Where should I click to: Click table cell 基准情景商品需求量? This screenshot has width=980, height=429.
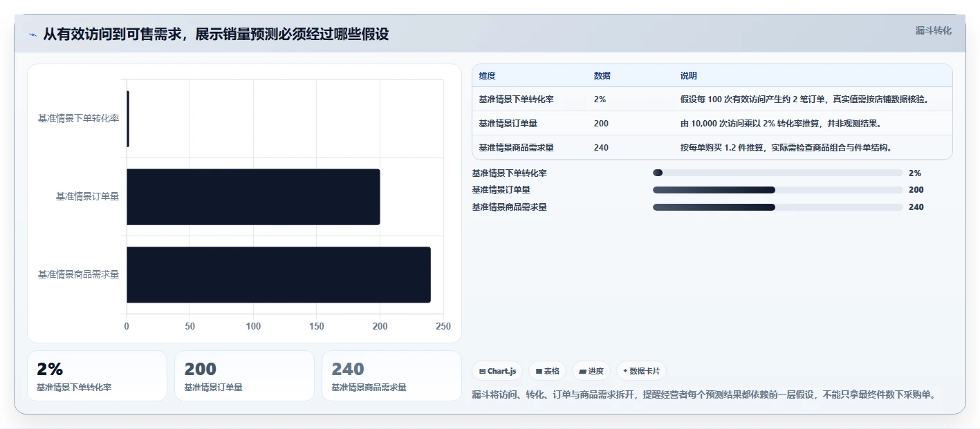(x=516, y=148)
